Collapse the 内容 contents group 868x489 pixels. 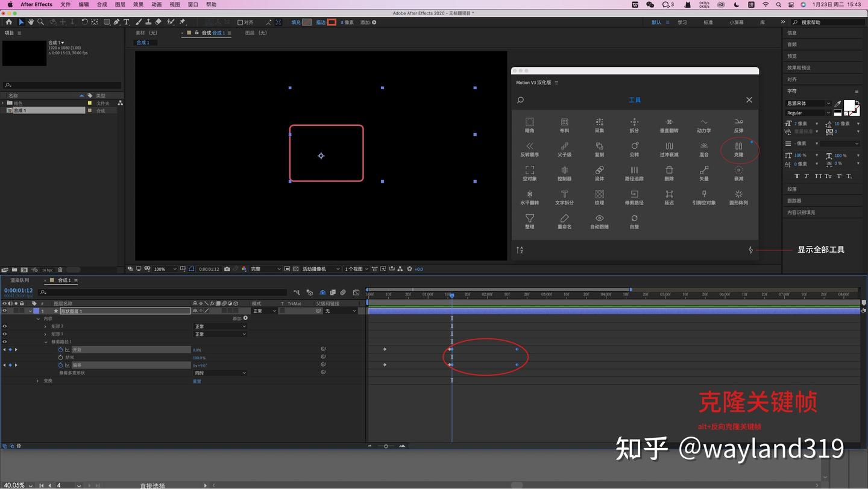pyautogui.click(x=38, y=318)
